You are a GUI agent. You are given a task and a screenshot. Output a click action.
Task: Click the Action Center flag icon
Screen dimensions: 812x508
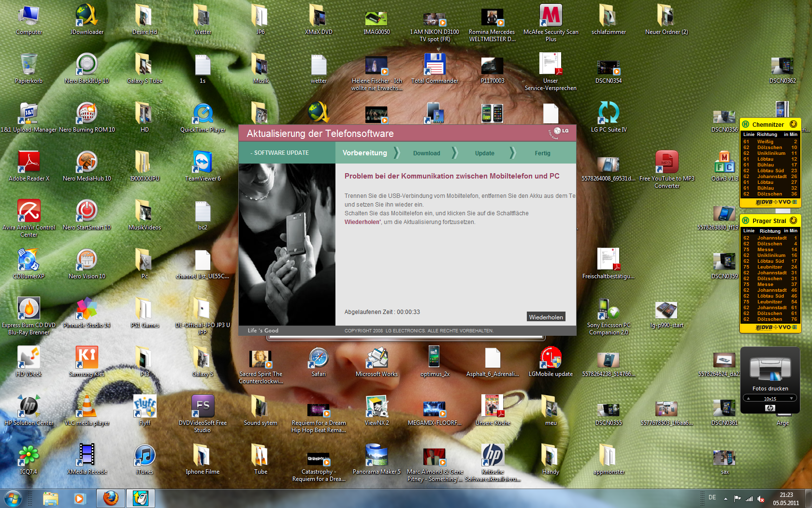point(737,498)
